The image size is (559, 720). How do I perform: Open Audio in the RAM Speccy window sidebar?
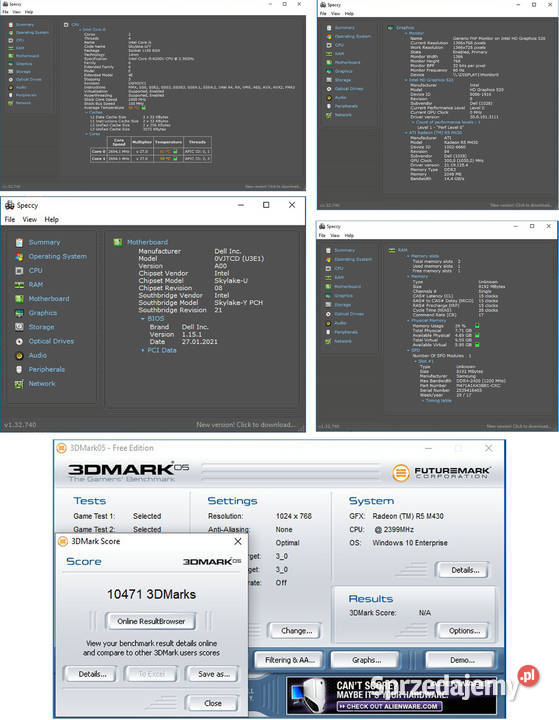[340, 323]
